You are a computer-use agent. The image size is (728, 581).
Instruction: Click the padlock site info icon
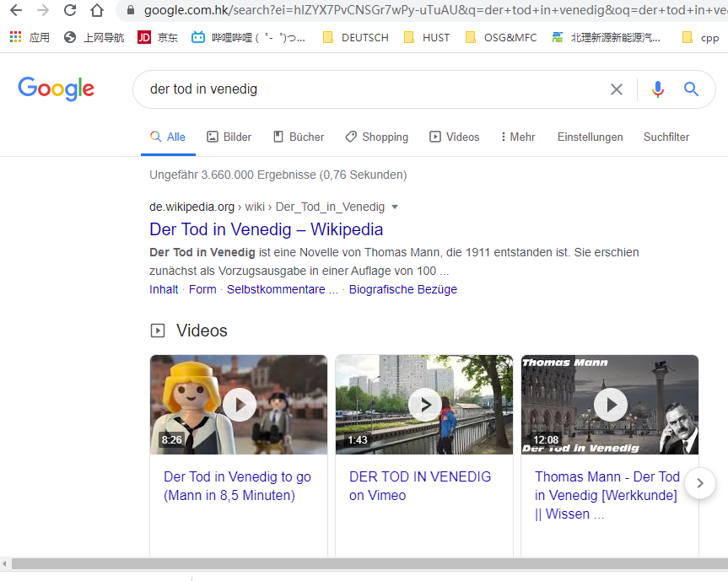pyautogui.click(x=131, y=10)
